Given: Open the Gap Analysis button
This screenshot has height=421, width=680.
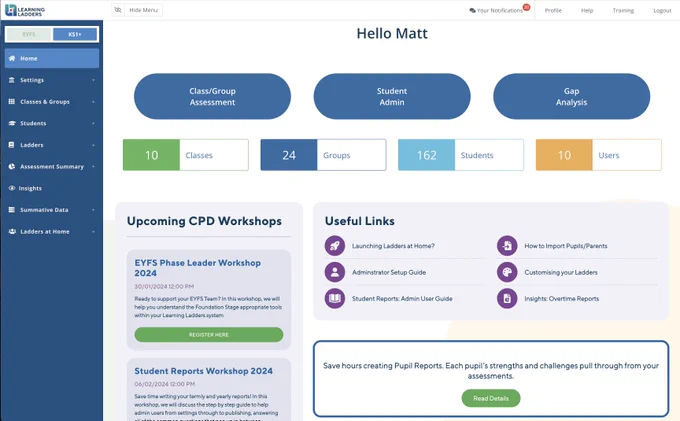Looking at the screenshot, I should tap(572, 96).
